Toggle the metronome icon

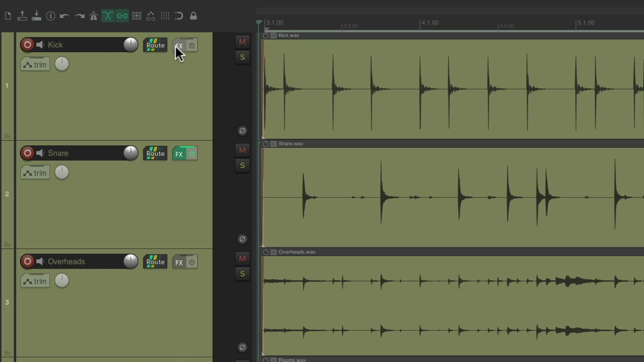[x=94, y=16]
